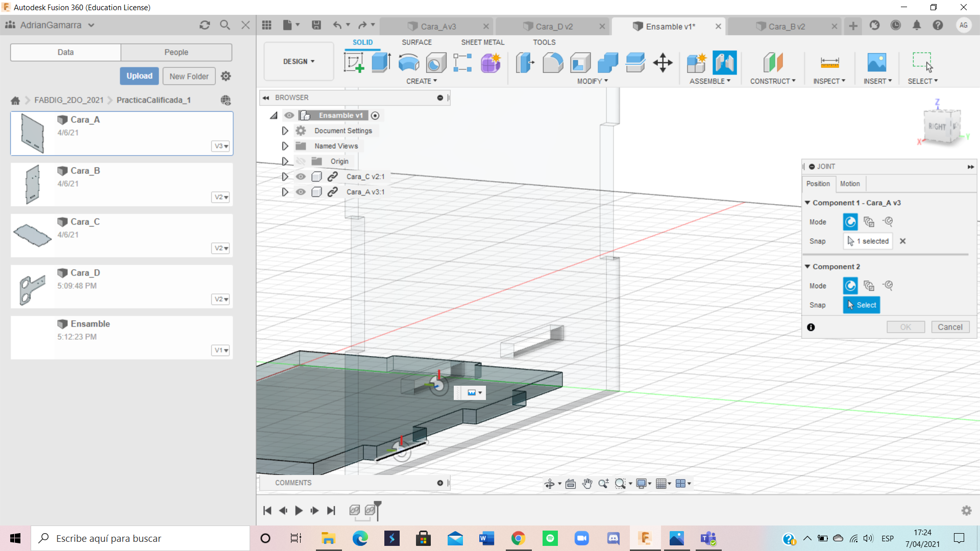Click the Rectangular Pattern icon

point(462,63)
